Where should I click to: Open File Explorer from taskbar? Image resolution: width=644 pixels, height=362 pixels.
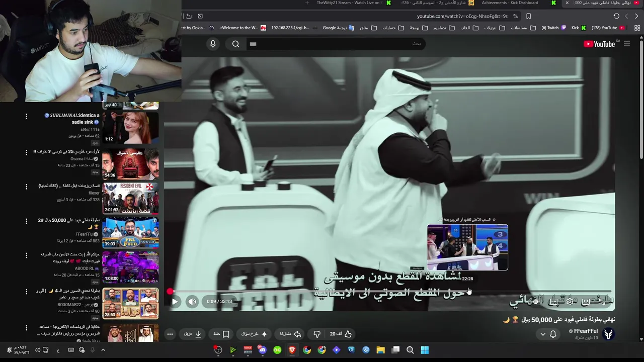click(380, 350)
